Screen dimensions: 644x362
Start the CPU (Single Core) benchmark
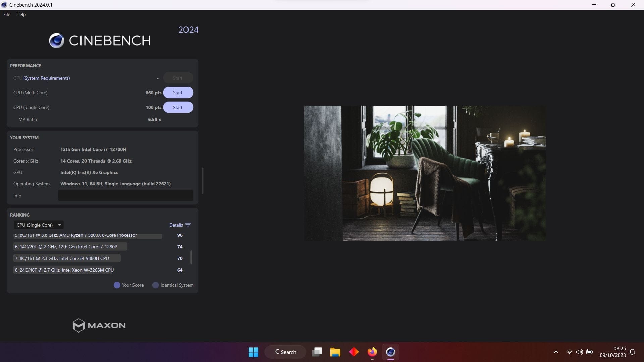[178, 107]
